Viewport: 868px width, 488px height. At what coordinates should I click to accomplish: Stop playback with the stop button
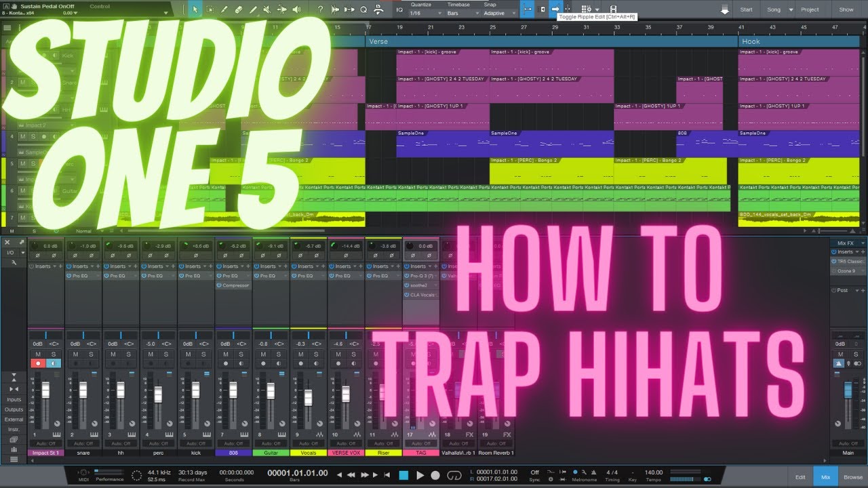pyautogui.click(x=404, y=475)
